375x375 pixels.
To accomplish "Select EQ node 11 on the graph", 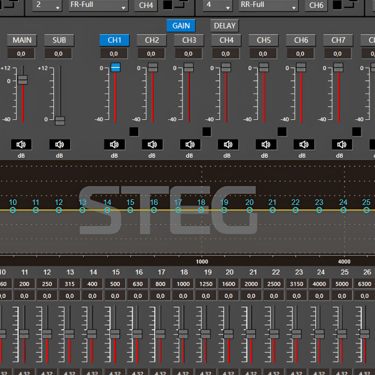I will [36, 210].
